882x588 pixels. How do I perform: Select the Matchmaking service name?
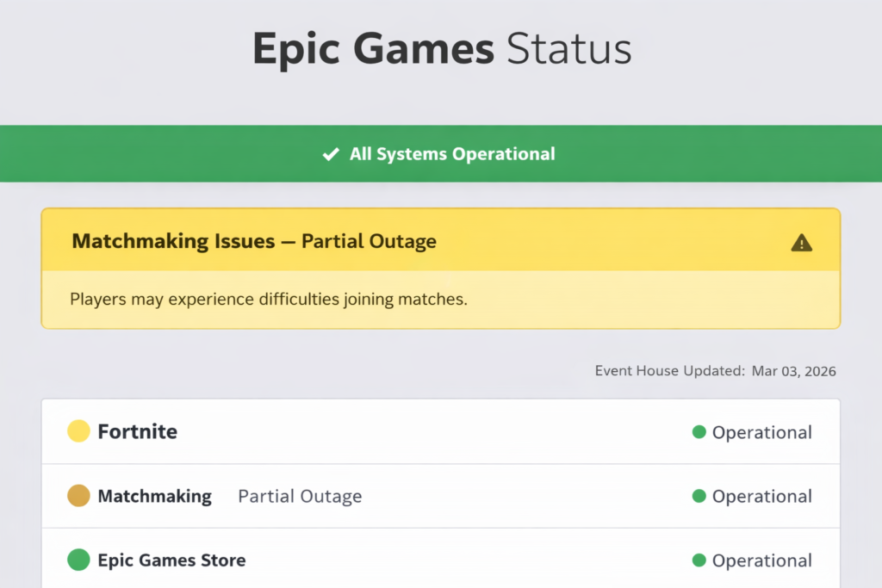pos(155,496)
